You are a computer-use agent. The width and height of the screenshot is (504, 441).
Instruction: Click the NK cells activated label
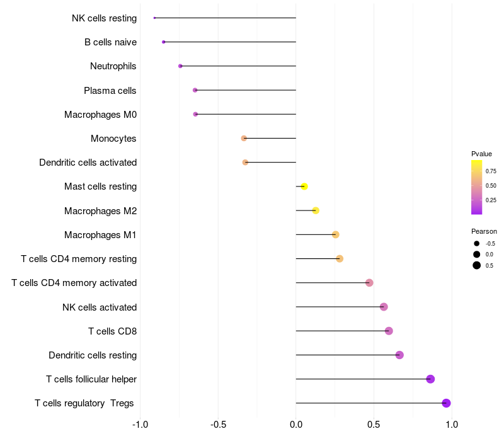(100, 307)
